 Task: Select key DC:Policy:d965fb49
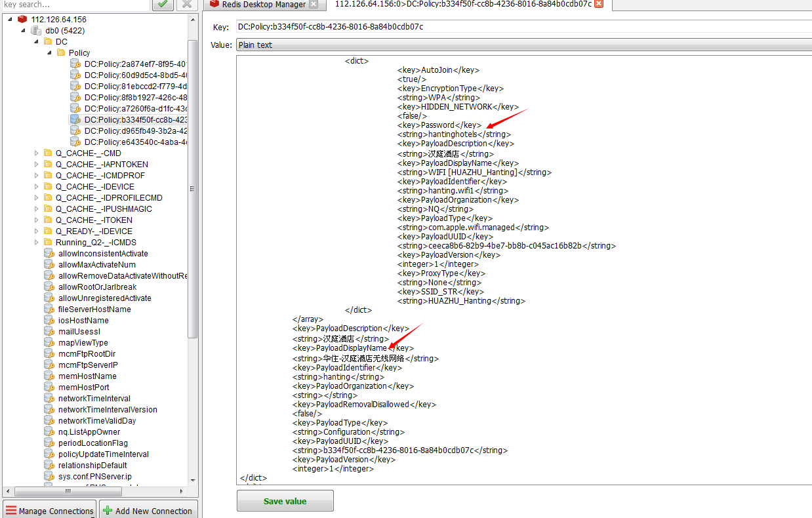(135, 130)
